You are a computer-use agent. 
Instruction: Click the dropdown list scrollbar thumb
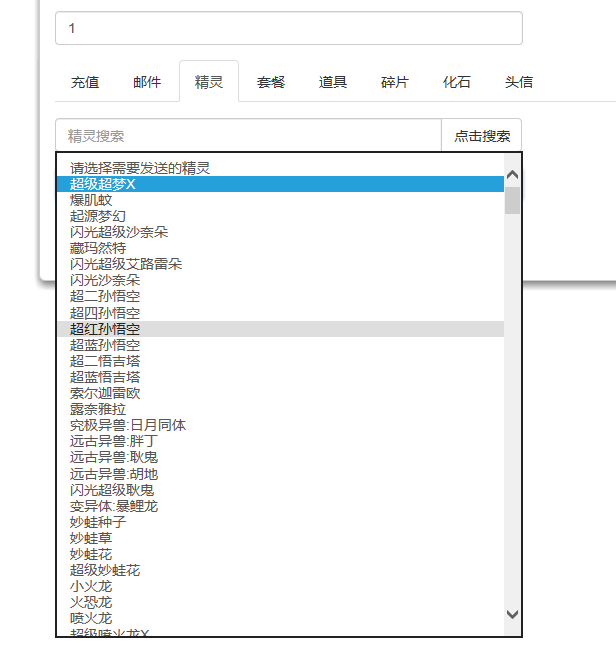point(512,200)
